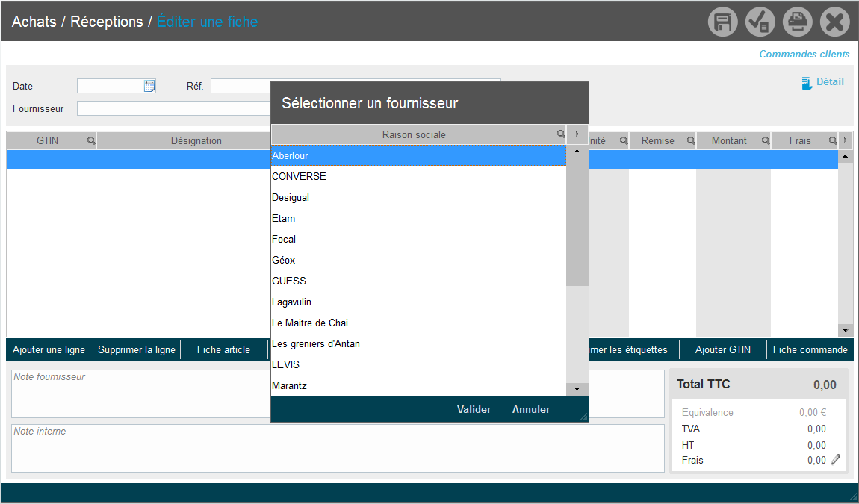Click the search icon in Raison sociale header
Viewport: 859px width, 504px height.
click(561, 134)
